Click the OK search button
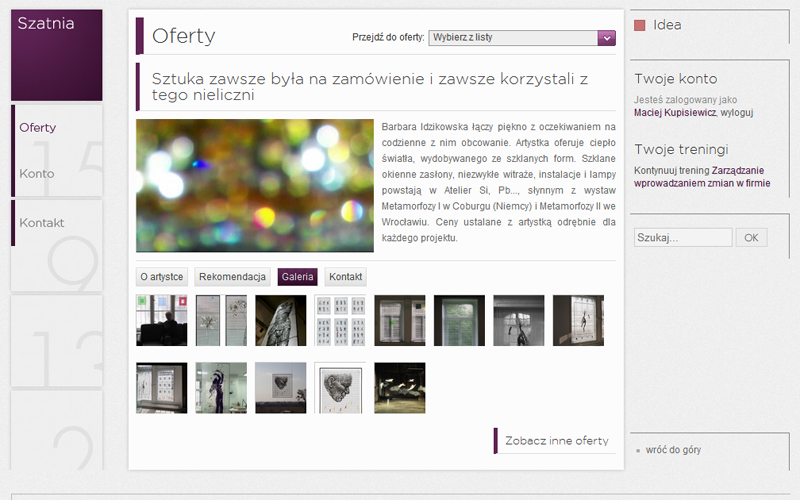This screenshot has width=800, height=500. point(751,238)
